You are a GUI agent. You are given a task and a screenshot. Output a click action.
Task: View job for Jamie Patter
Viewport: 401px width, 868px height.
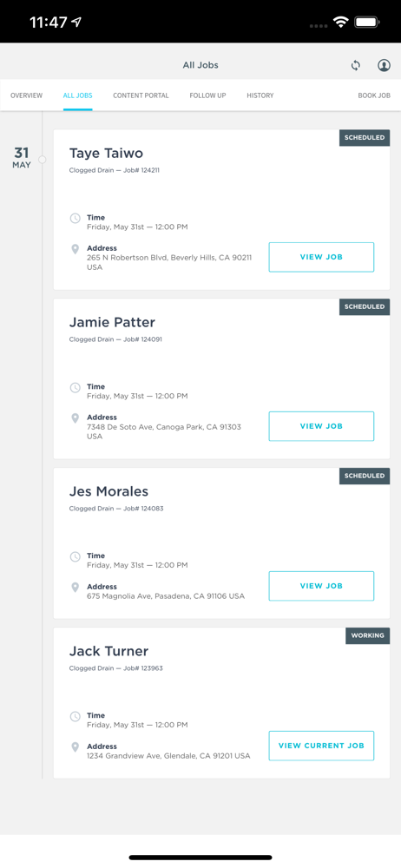point(321,426)
